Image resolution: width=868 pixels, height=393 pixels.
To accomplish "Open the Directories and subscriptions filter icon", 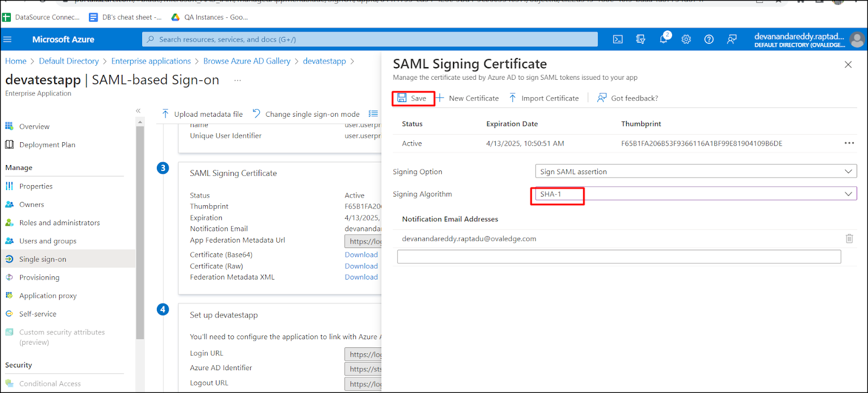I will 641,39.
